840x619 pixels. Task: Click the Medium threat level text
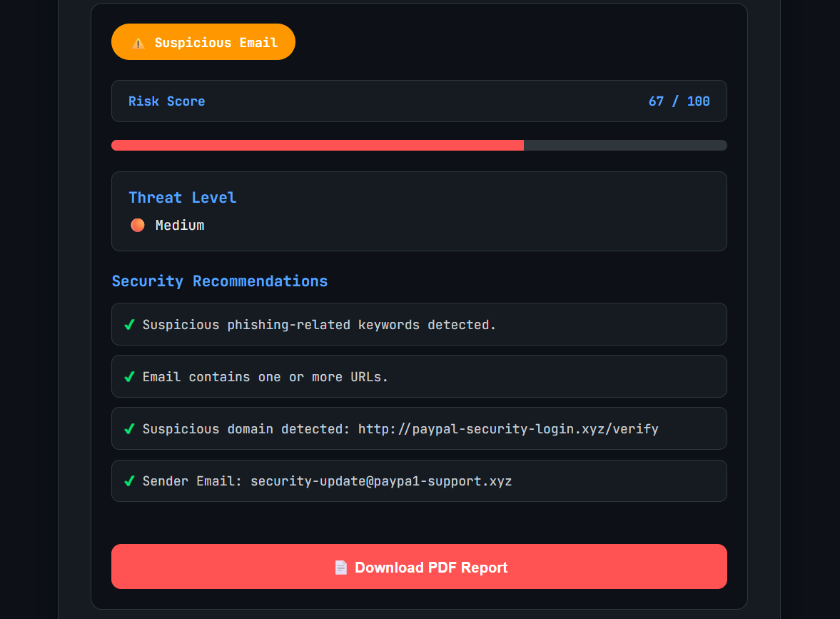coord(179,225)
